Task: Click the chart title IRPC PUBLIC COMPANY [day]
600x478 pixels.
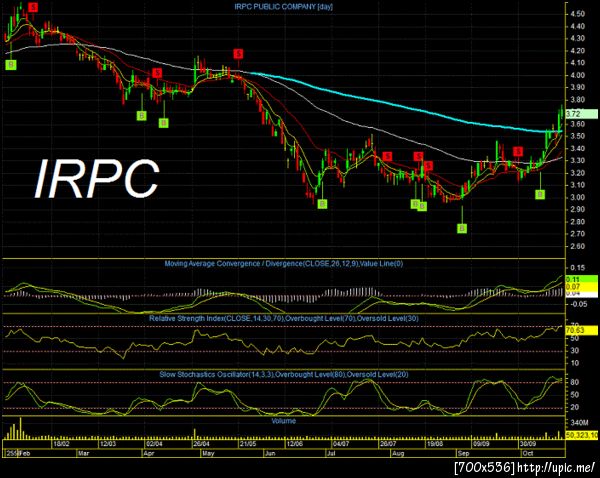Action: [284, 6]
